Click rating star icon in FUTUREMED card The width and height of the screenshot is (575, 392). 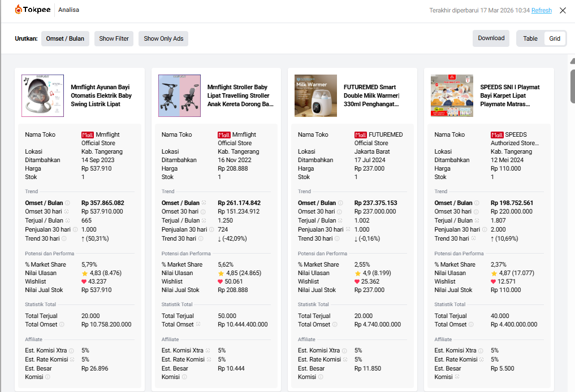[358, 273]
